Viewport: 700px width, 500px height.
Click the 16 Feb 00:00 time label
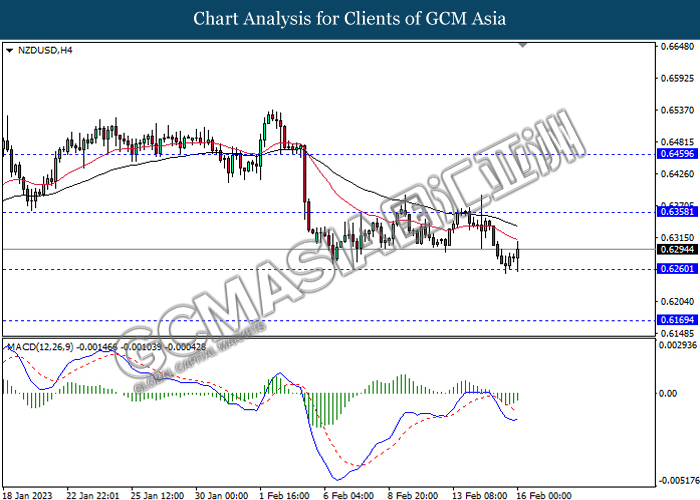[544, 495]
